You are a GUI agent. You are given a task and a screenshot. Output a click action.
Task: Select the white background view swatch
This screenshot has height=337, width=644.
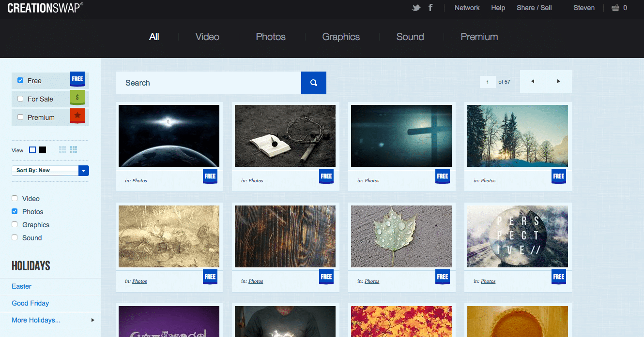(32, 150)
